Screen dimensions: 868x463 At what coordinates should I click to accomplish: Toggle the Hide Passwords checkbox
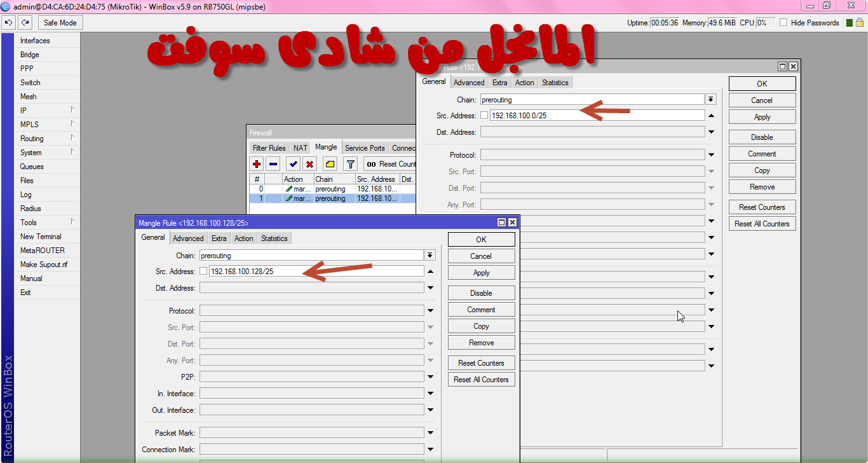point(783,23)
